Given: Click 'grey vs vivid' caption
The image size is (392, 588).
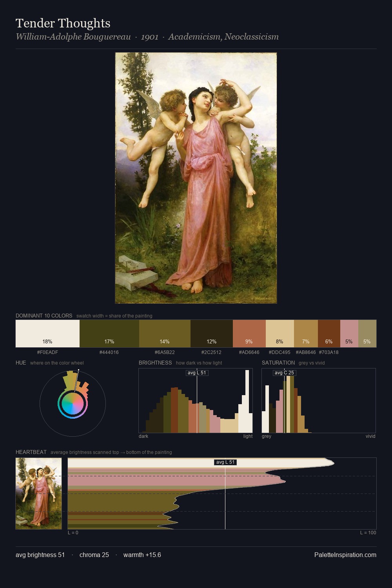Looking at the screenshot, I should pyautogui.click(x=312, y=363).
